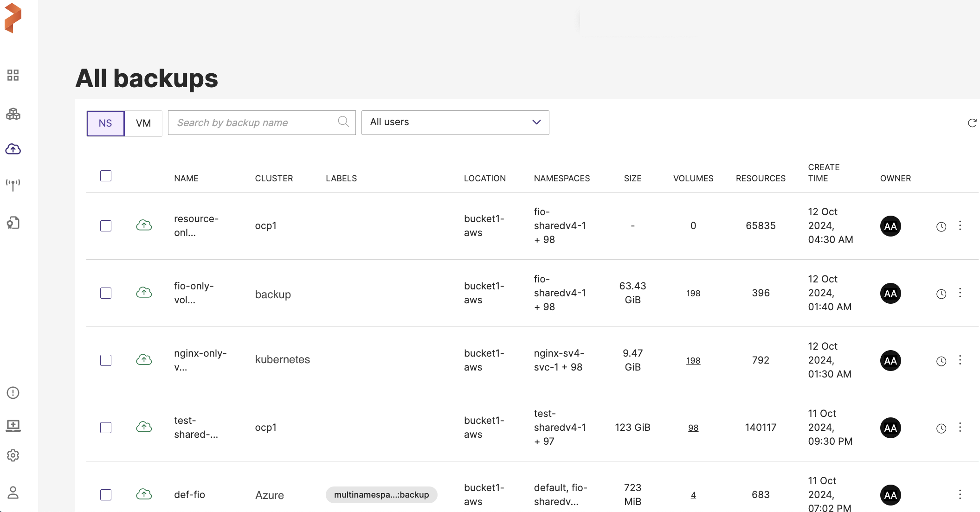The width and height of the screenshot is (980, 512).
Task: Open the user profile icon in sidebar
Action: [x=13, y=493]
